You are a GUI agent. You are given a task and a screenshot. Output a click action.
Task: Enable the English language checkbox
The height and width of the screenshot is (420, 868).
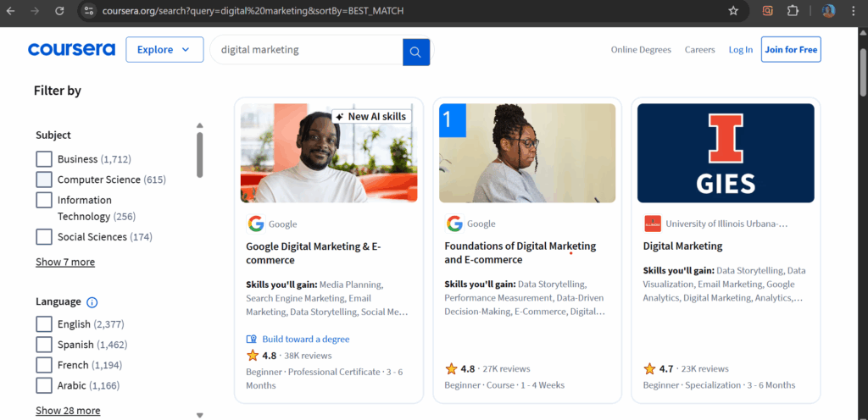tap(44, 323)
